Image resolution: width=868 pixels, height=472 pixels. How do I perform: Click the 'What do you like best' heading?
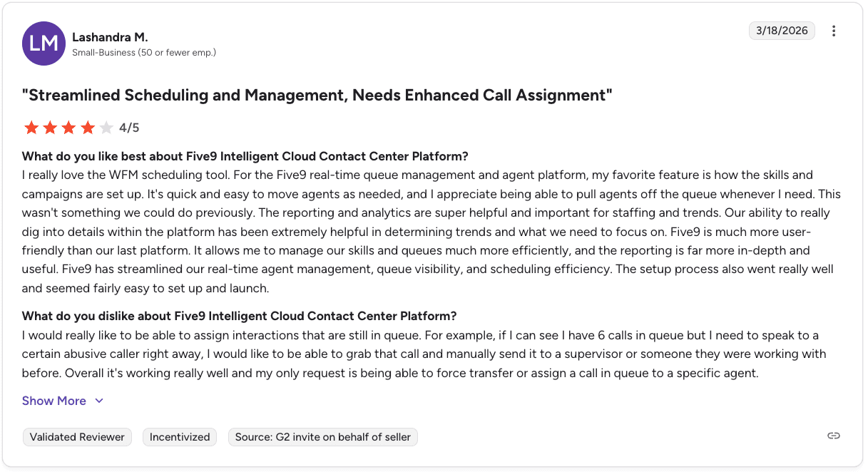point(245,157)
